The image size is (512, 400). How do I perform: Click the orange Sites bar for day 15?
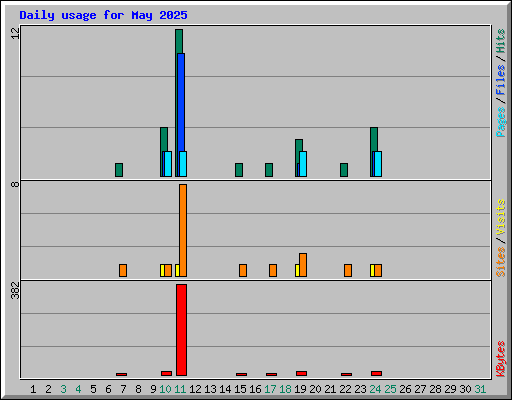point(243,270)
